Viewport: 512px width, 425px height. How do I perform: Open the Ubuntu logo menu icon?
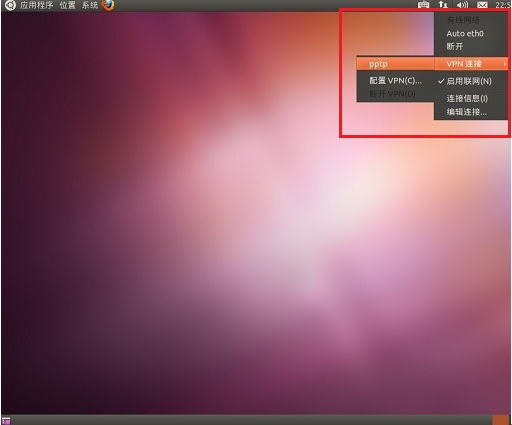[10, 5]
